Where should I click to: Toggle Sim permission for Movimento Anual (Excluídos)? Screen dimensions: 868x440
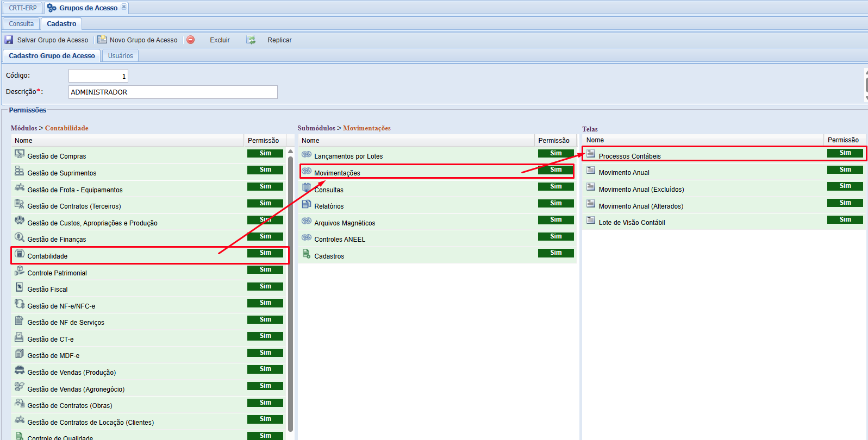tap(845, 186)
